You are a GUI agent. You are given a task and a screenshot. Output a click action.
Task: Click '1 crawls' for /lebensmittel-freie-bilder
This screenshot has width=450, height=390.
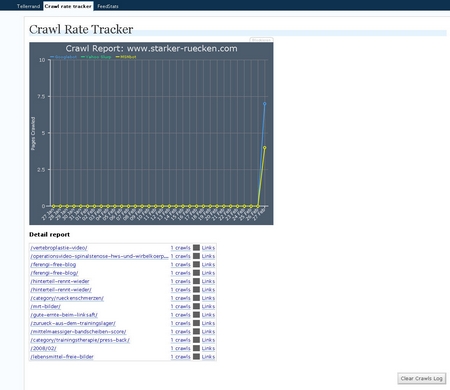pyautogui.click(x=180, y=357)
